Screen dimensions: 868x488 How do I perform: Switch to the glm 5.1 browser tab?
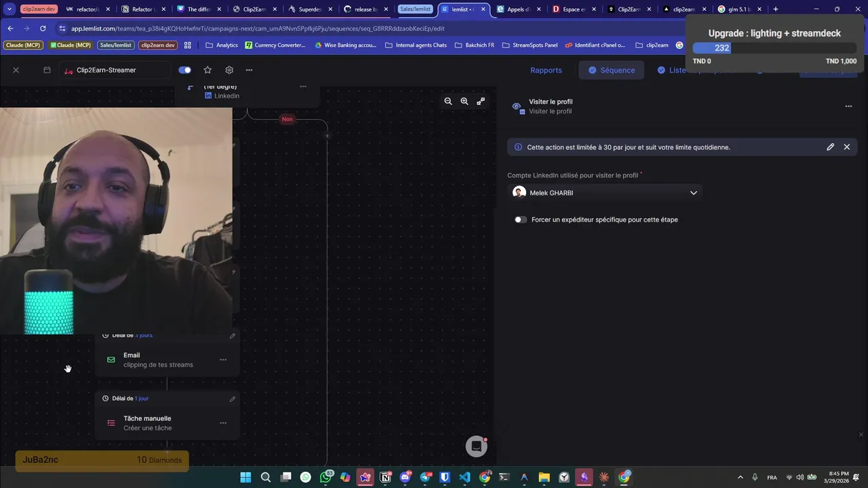(x=738, y=9)
